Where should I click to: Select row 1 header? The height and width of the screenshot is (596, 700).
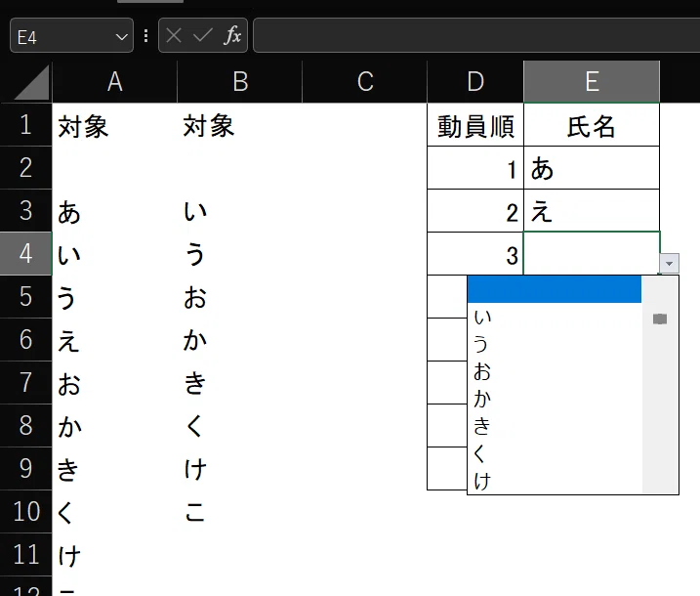(x=26, y=125)
